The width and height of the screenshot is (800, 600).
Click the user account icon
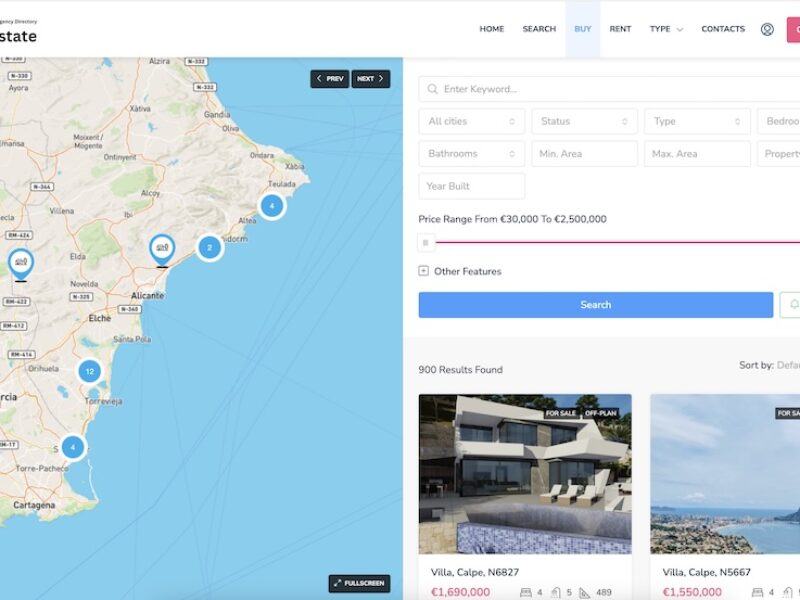[x=767, y=29]
